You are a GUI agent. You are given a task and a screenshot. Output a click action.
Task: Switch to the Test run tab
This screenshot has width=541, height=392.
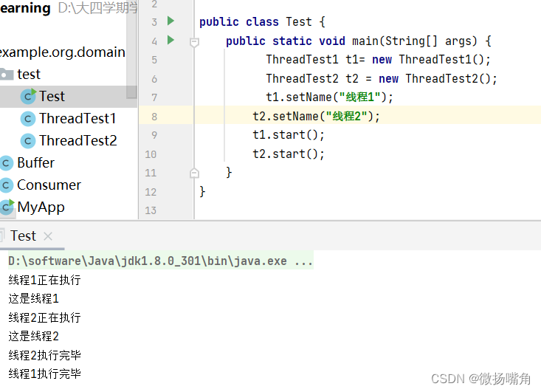(23, 236)
